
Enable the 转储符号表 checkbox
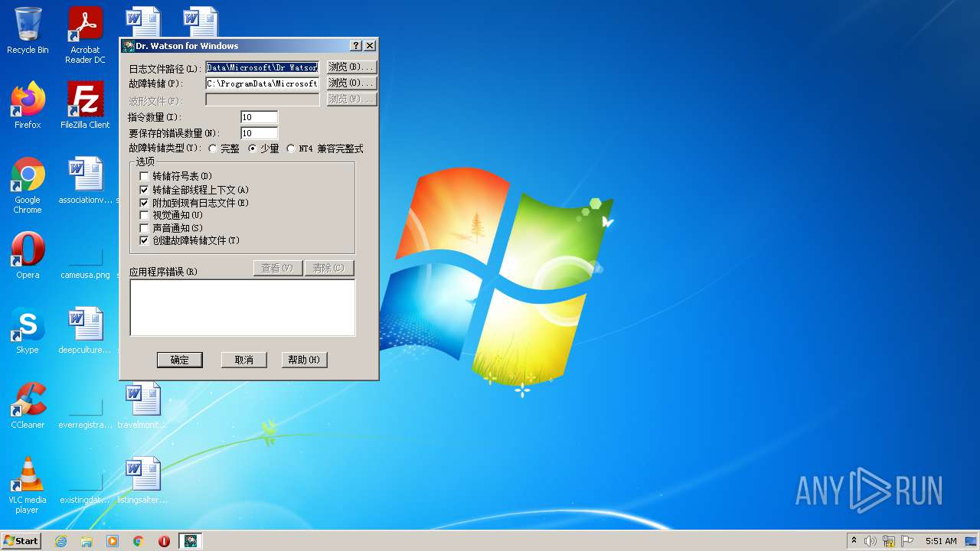coord(144,177)
